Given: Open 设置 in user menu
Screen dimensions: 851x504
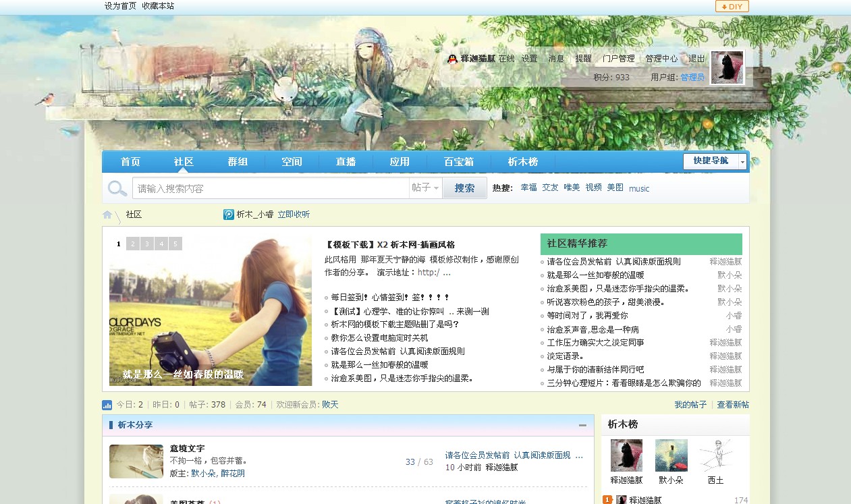Looking at the screenshot, I should [x=529, y=59].
